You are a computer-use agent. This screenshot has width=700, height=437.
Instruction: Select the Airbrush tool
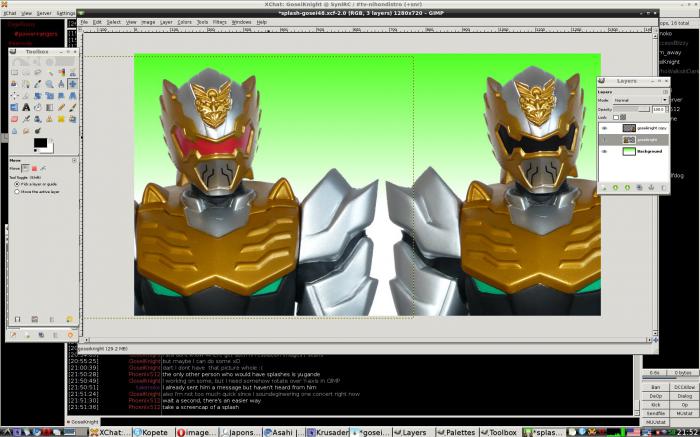(x=26, y=119)
